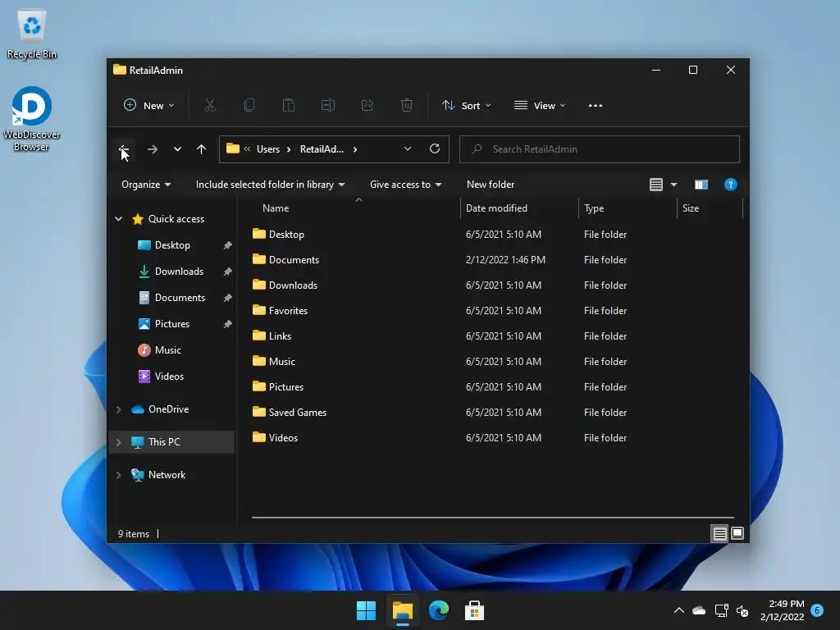Select Pictures in Quick access sidebar
Image resolution: width=840 pixels, height=630 pixels.
click(172, 323)
